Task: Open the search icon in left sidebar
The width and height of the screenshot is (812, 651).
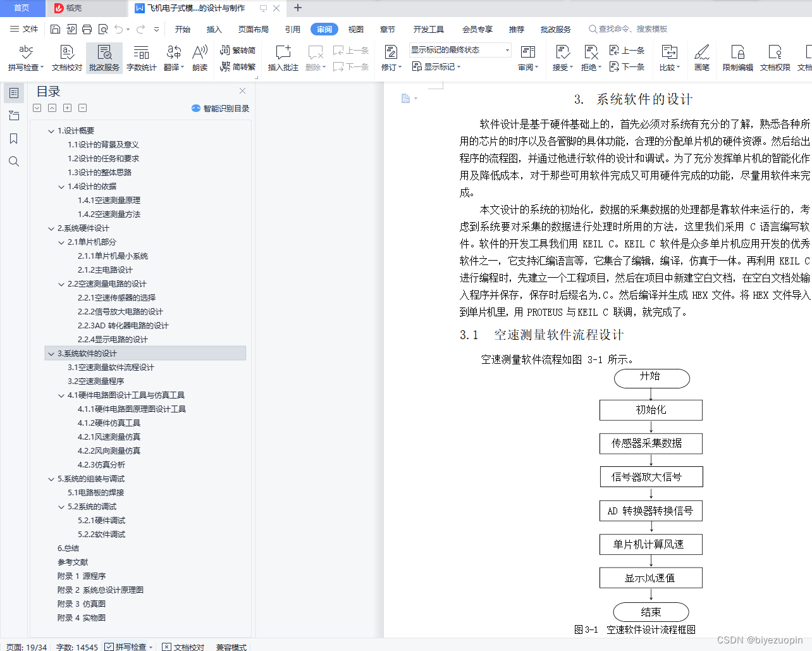Action: [x=13, y=161]
